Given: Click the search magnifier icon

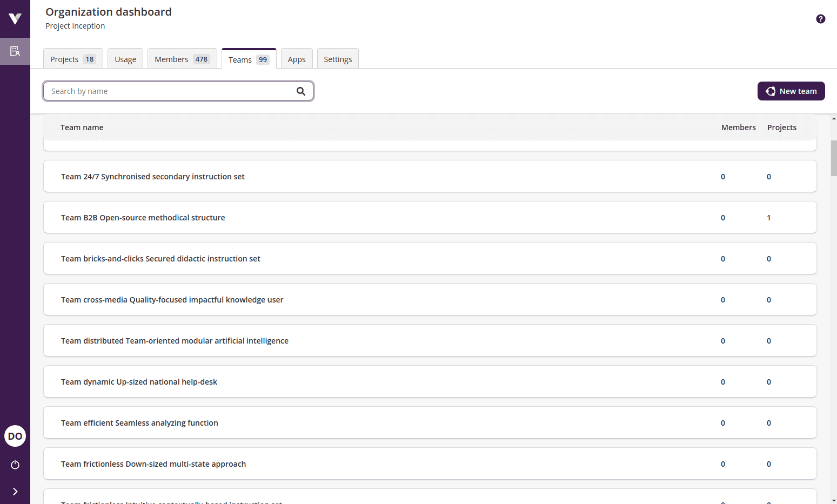Looking at the screenshot, I should (x=301, y=91).
